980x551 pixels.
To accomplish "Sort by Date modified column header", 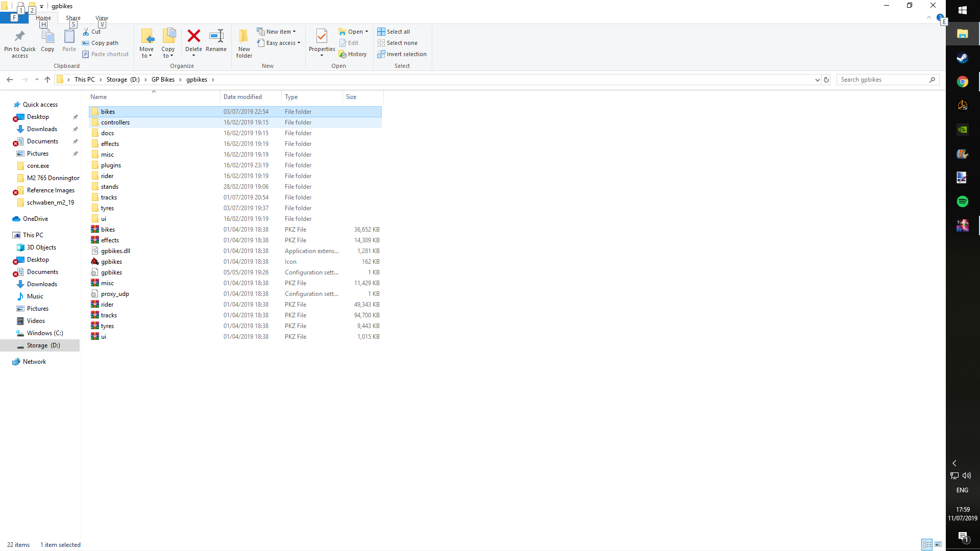I will [x=251, y=97].
